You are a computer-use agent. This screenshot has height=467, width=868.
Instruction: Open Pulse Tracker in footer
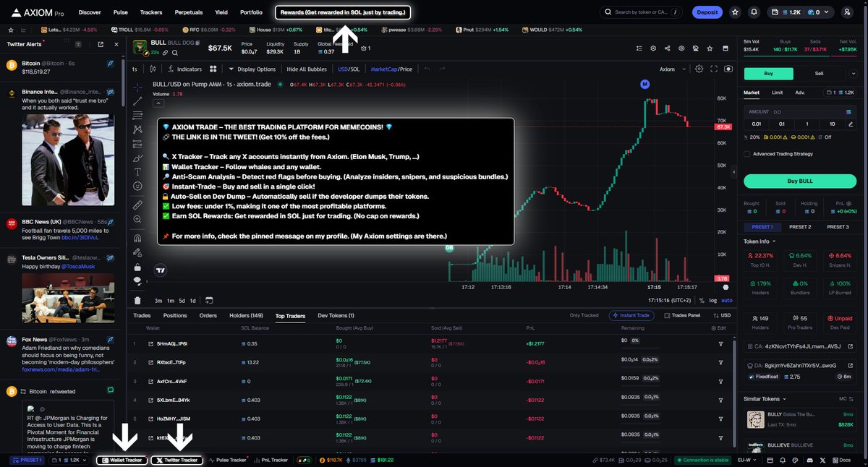(227, 460)
